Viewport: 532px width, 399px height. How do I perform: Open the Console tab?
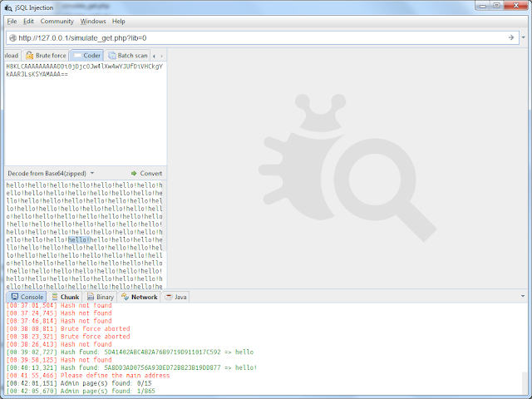(27, 297)
